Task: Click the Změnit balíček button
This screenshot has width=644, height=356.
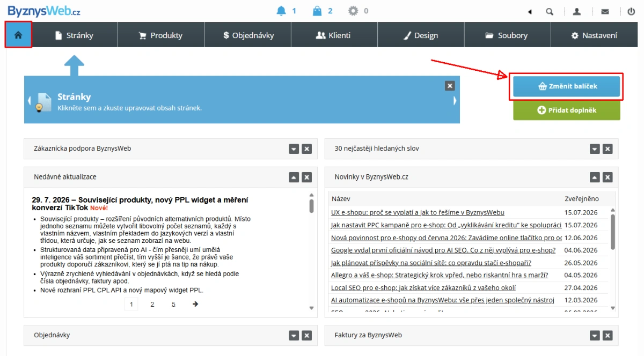Action: 567,86
